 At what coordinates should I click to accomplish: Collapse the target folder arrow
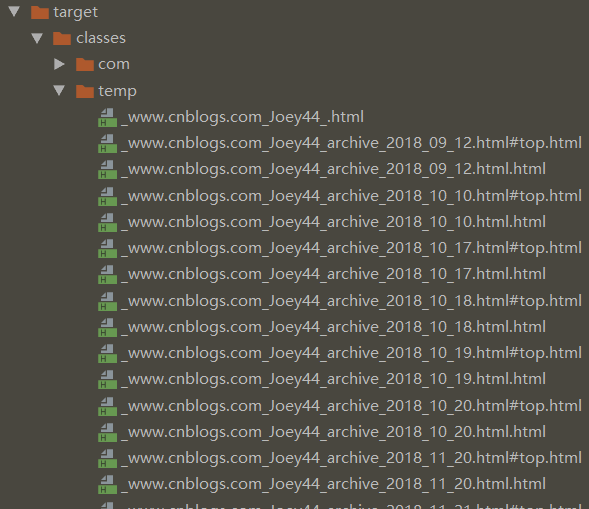14,11
